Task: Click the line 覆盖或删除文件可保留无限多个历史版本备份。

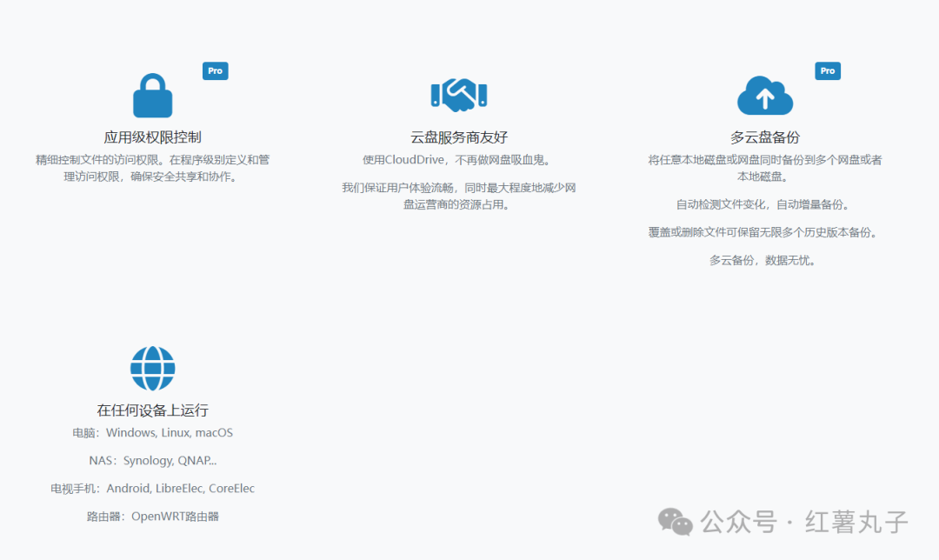Action: coord(765,232)
